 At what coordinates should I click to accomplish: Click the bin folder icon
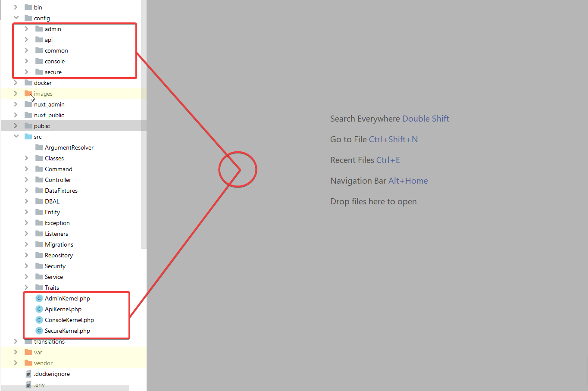coord(28,7)
